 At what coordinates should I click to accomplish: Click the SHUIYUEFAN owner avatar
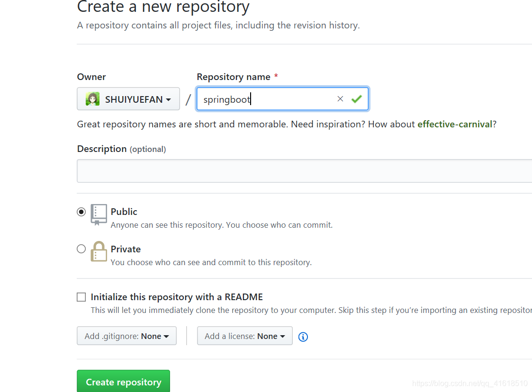93,99
